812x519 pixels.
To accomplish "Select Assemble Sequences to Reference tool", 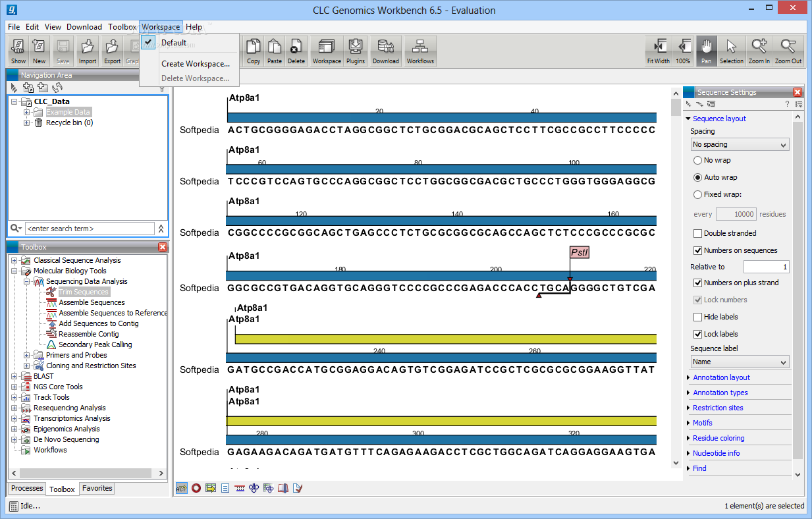I will 113,313.
